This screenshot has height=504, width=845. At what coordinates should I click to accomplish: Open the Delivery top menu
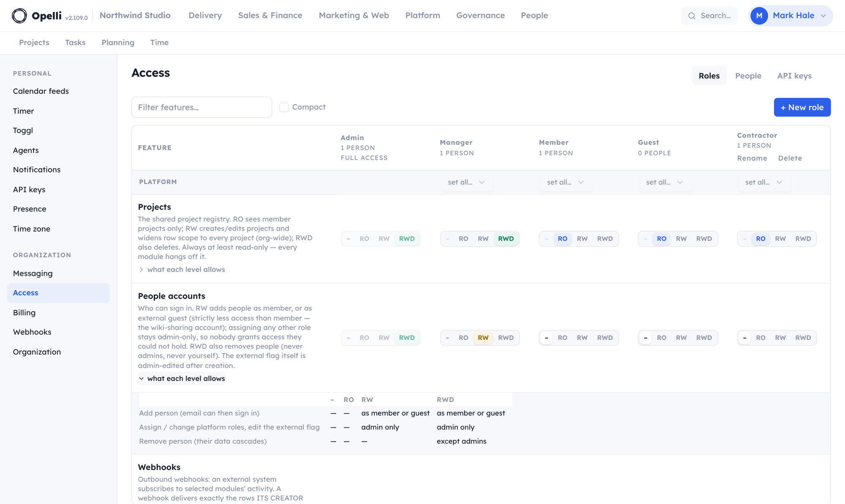click(205, 16)
